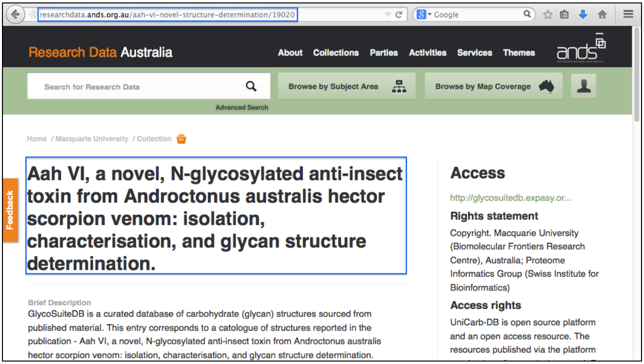Open the bookmarks list icon

coord(564,15)
